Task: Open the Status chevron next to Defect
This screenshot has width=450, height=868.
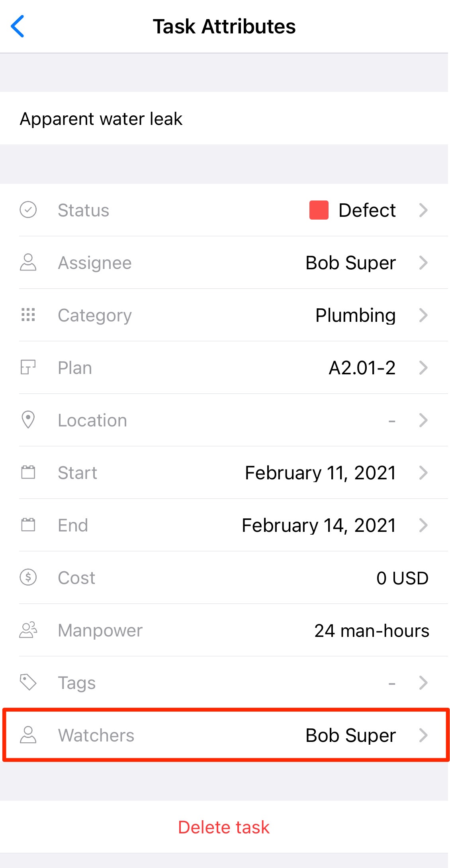Action: 423,210
